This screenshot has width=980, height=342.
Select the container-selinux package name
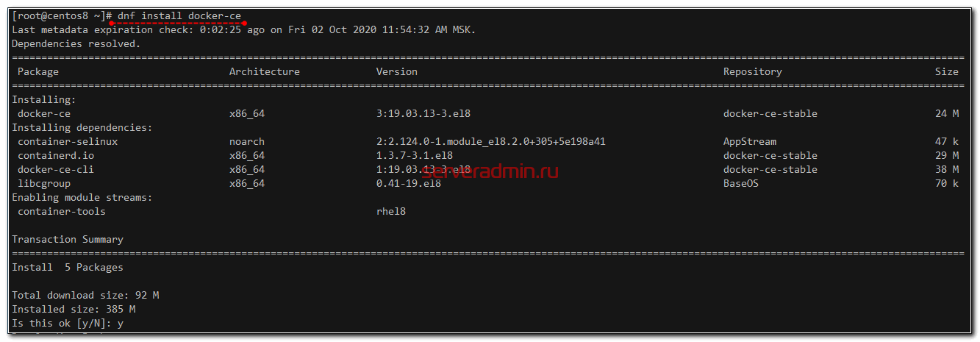click(68, 142)
